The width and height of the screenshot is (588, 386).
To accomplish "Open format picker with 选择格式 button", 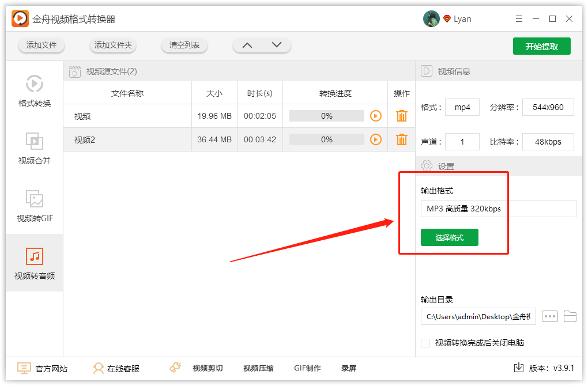I will (449, 237).
